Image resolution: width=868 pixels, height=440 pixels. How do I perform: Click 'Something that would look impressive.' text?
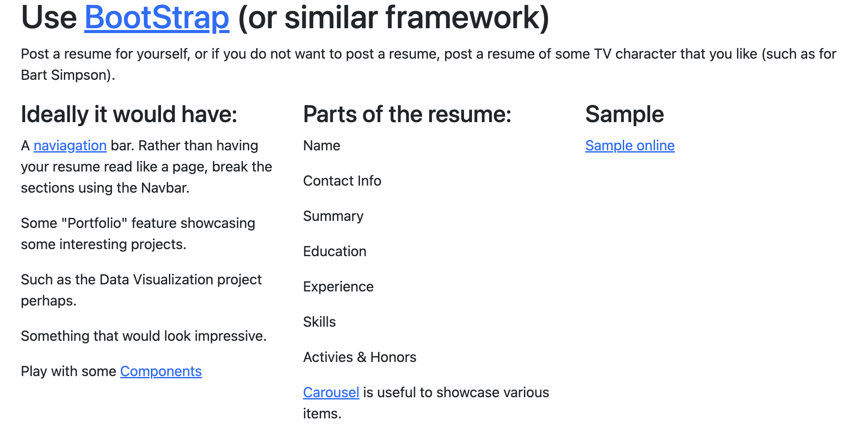[x=143, y=336]
